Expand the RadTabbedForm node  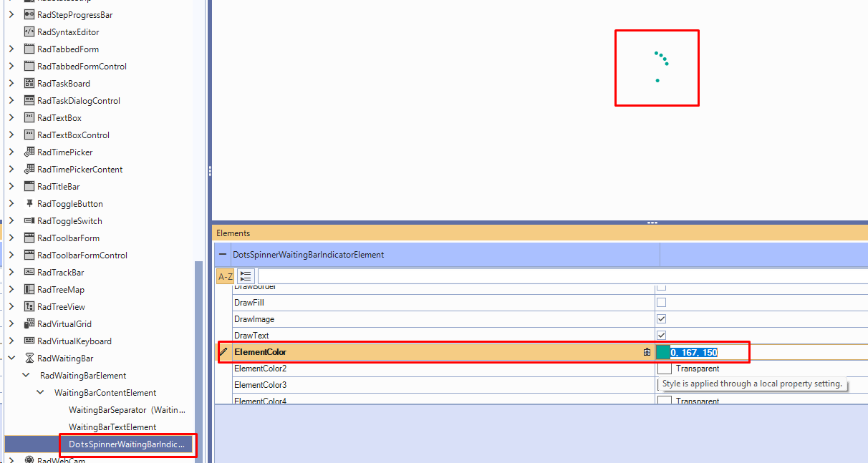[x=11, y=49]
